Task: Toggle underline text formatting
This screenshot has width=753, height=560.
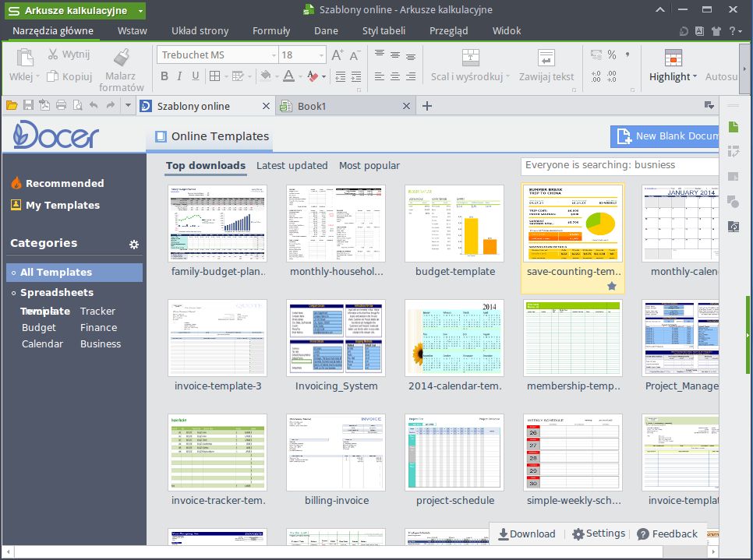Action: [x=195, y=76]
